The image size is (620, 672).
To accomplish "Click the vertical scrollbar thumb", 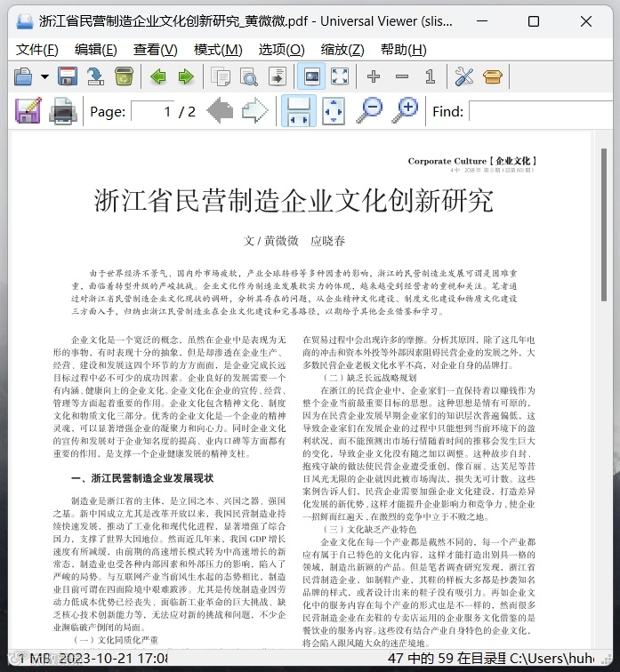I will (604, 225).
